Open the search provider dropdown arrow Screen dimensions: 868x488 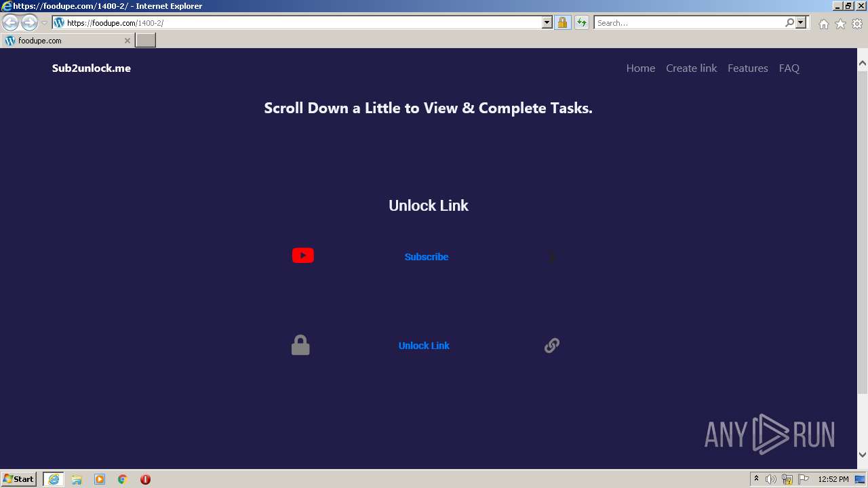click(801, 22)
